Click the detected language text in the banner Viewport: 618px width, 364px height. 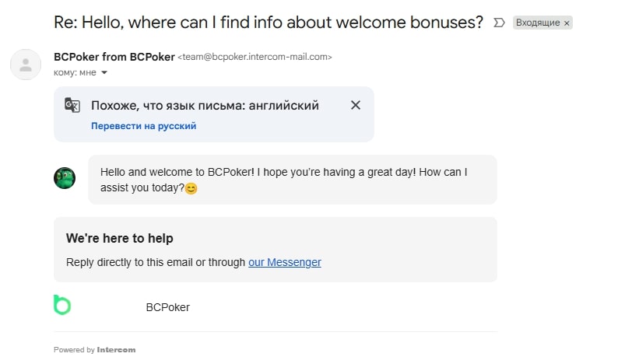tap(205, 106)
